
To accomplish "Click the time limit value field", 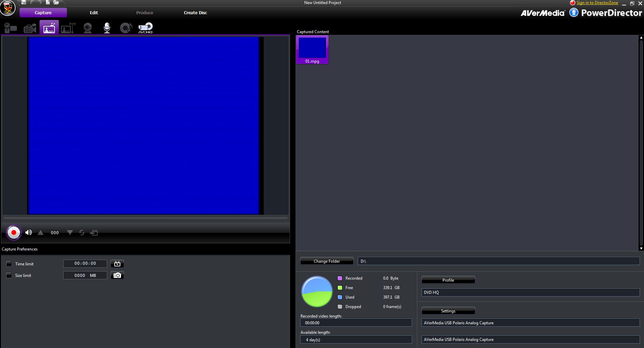I will point(85,263).
